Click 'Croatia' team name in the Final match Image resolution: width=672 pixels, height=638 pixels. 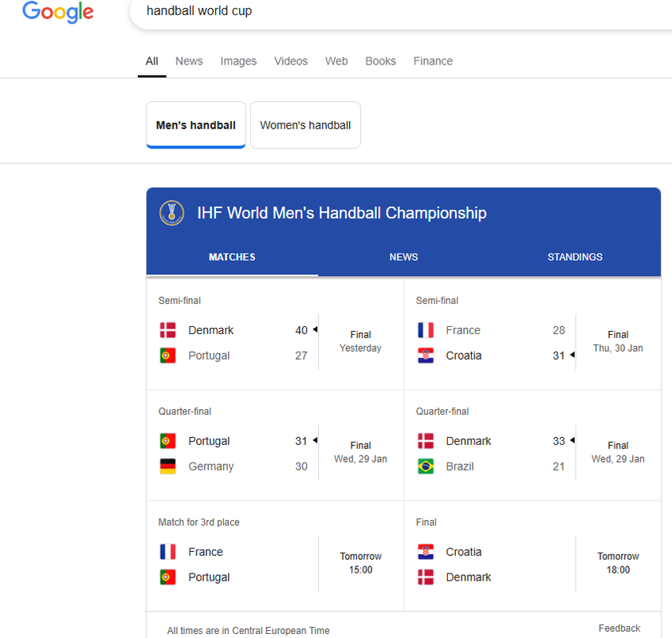pos(464,552)
